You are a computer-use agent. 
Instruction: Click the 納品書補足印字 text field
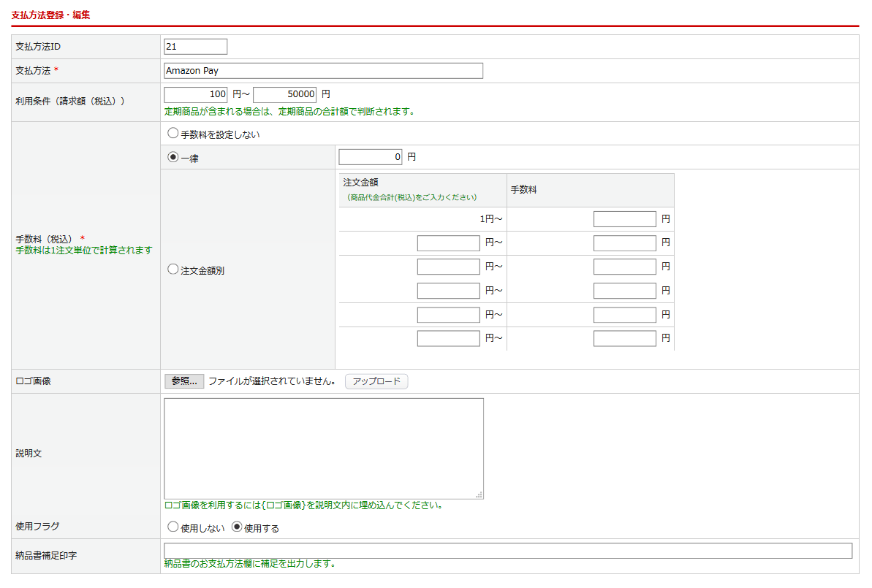508,551
